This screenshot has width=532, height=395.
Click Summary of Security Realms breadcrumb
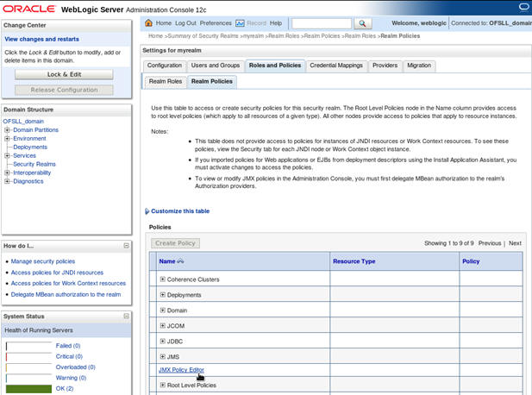tap(203, 36)
